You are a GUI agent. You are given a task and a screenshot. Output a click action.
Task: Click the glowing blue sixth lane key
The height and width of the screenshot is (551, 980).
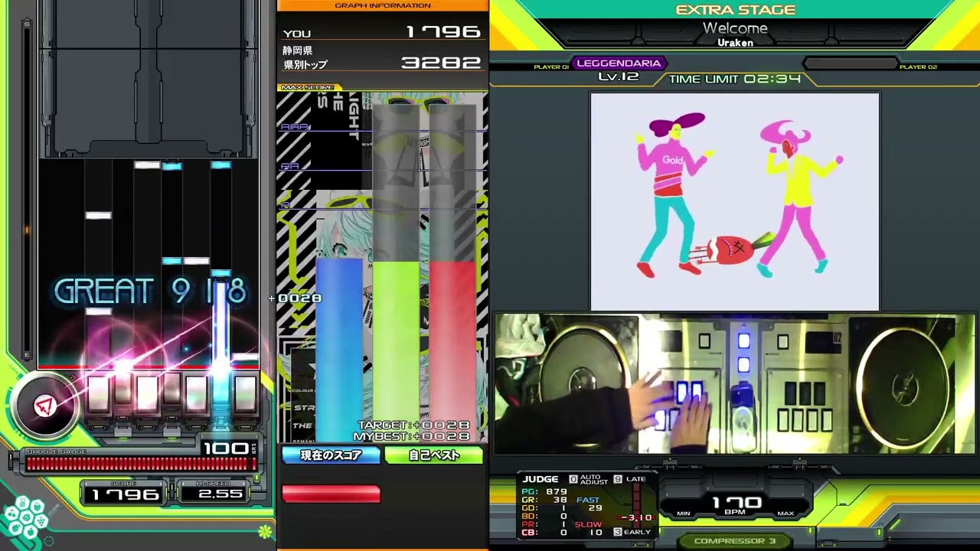220,394
